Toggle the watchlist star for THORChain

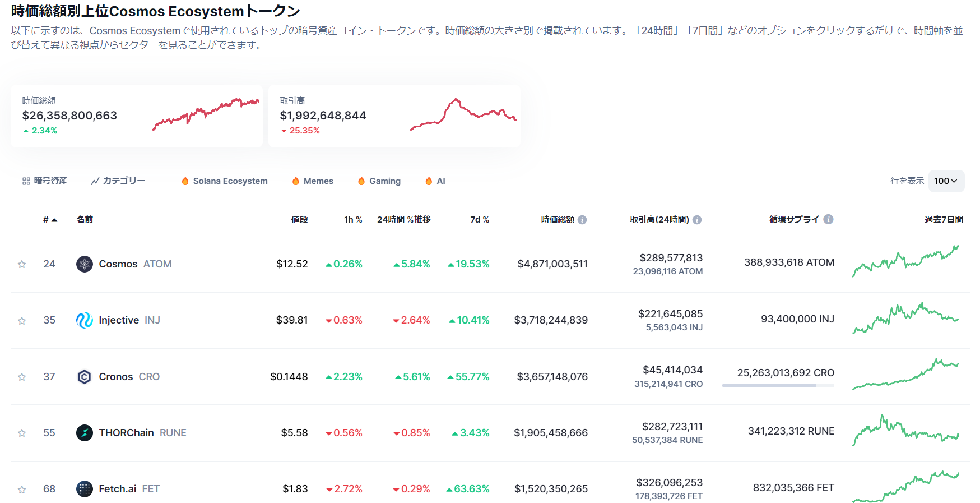click(x=22, y=433)
